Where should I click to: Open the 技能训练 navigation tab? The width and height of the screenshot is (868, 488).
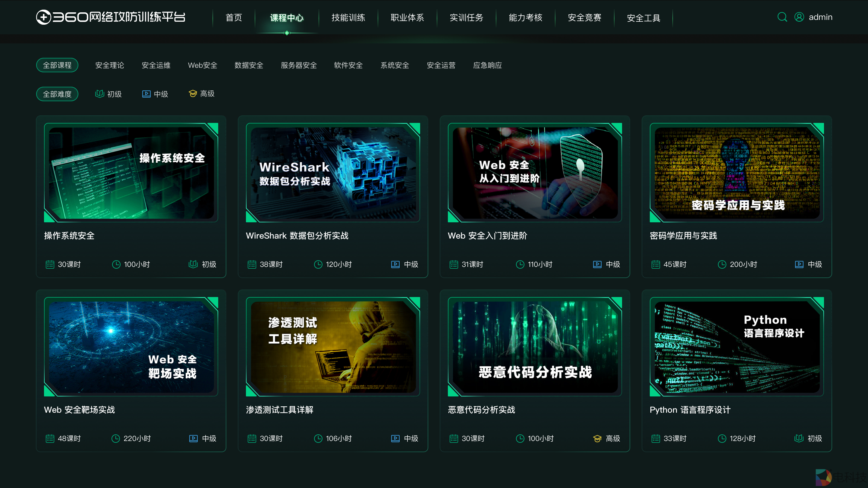(348, 17)
